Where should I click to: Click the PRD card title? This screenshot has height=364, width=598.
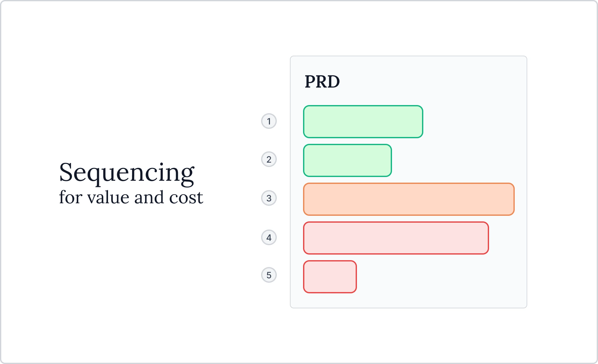tap(322, 82)
